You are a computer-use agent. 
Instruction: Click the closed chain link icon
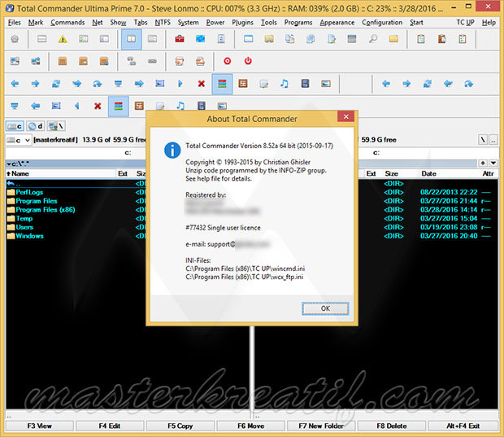click(x=152, y=61)
